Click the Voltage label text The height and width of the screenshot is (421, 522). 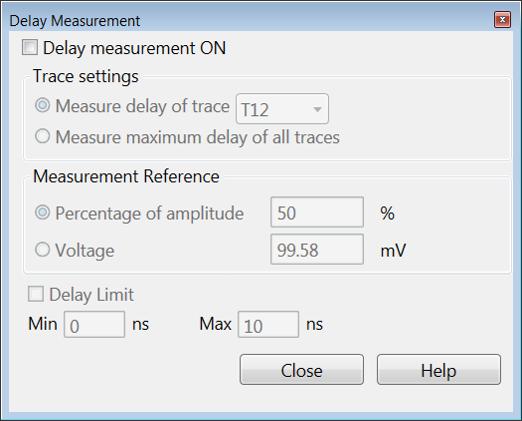click(85, 251)
